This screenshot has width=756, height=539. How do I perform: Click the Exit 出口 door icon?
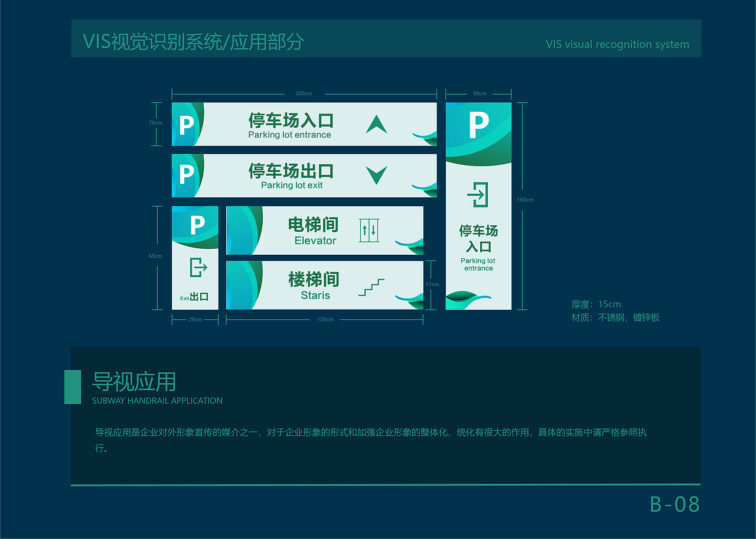coord(198,267)
